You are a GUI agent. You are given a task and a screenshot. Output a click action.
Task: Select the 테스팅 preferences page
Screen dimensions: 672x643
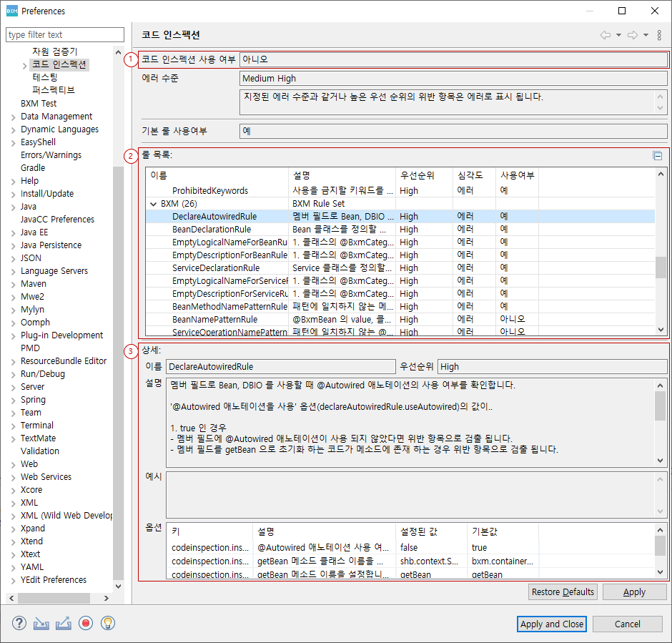click(45, 77)
